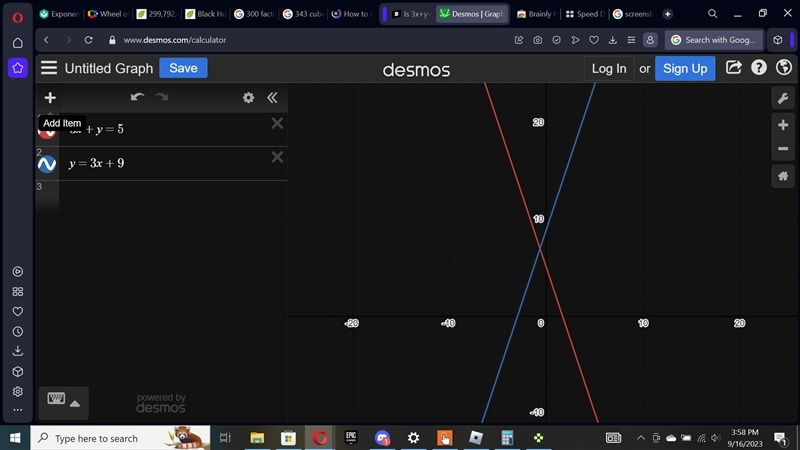Open the sidebar history clock
The image size is (800, 450).
(18, 332)
